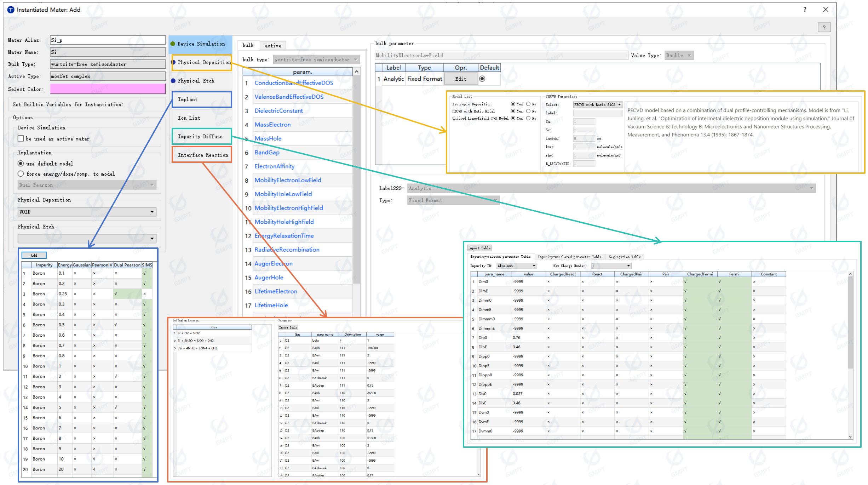Close the Instantiated Mater dialog

[x=826, y=10]
